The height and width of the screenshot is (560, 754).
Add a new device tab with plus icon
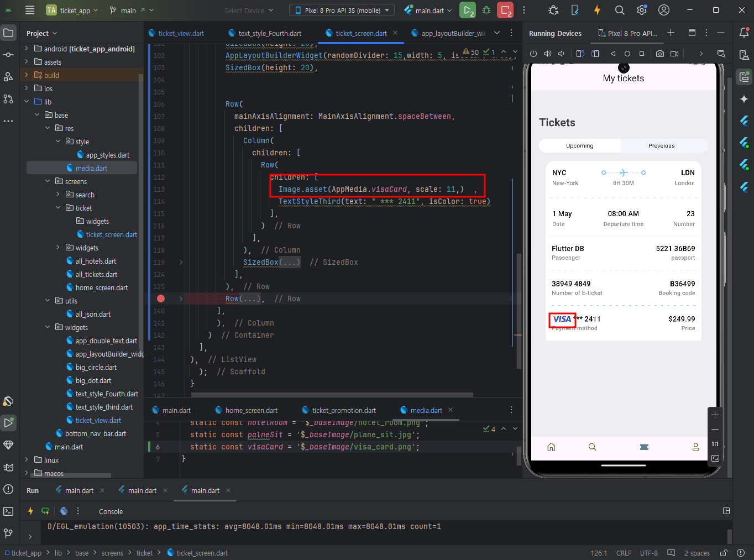[671, 33]
